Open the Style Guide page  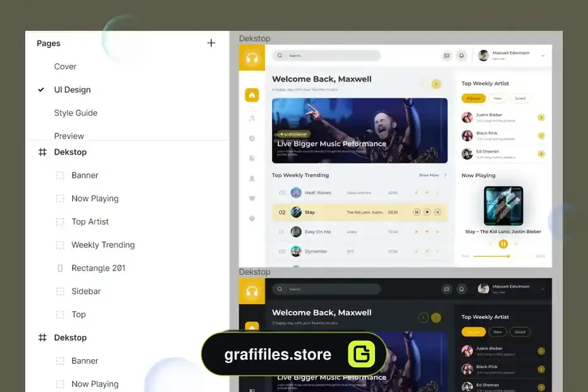(x=76, y=113)
